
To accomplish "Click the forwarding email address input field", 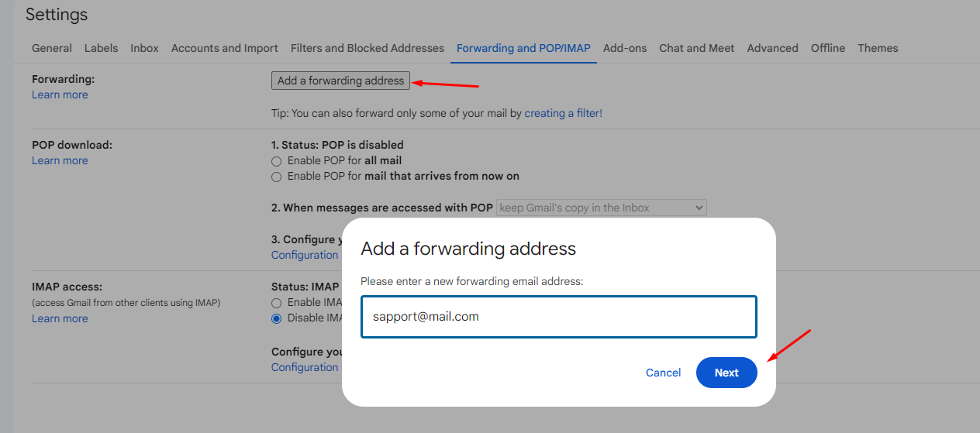I will (x=558, y=317).
